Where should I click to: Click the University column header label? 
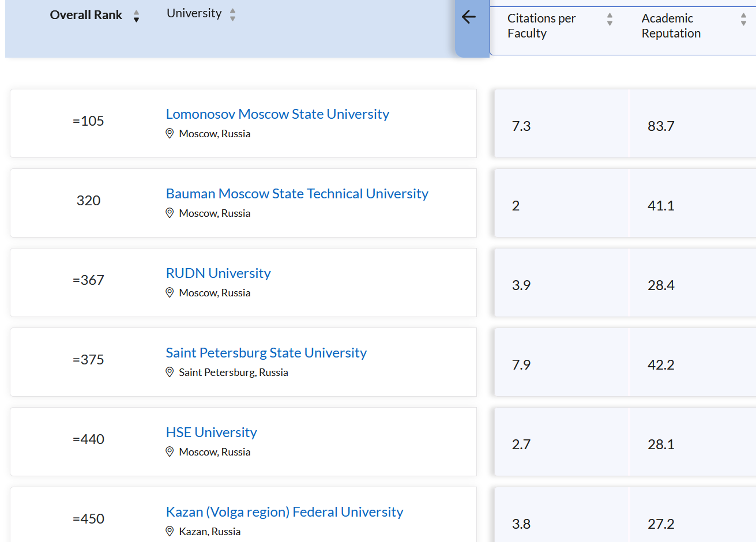(x=194, y=13)
